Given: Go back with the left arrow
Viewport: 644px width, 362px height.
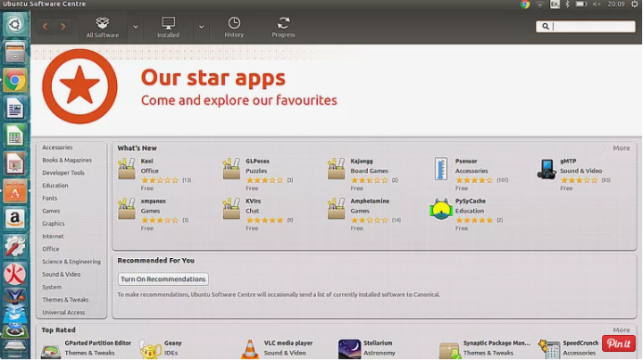Looking at the screenshot, I should (x=46, y=27).
